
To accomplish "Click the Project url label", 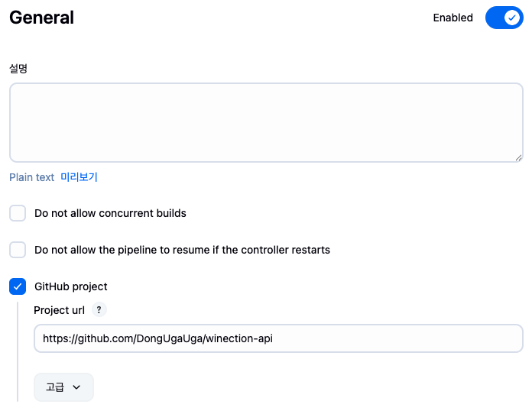I will click(60, 310).
